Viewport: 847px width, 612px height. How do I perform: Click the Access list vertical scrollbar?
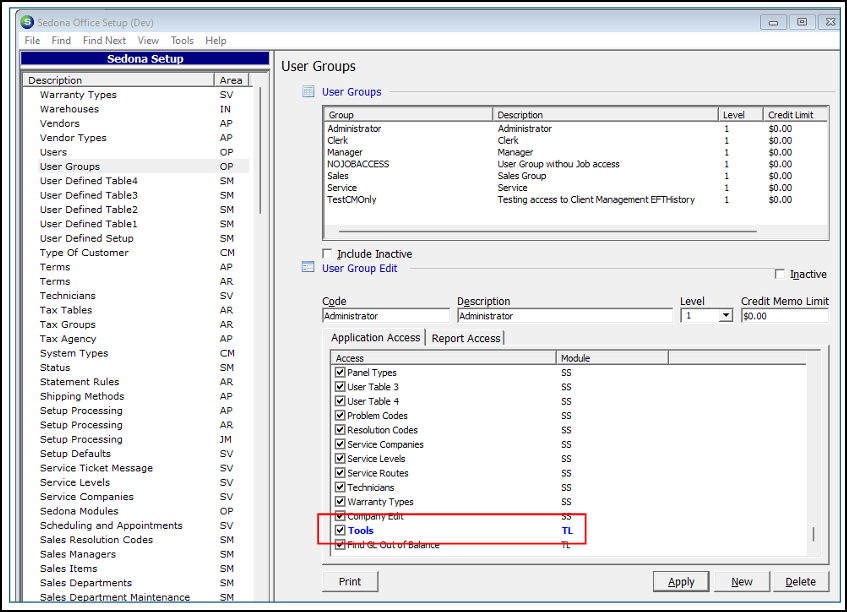[813, 534]
